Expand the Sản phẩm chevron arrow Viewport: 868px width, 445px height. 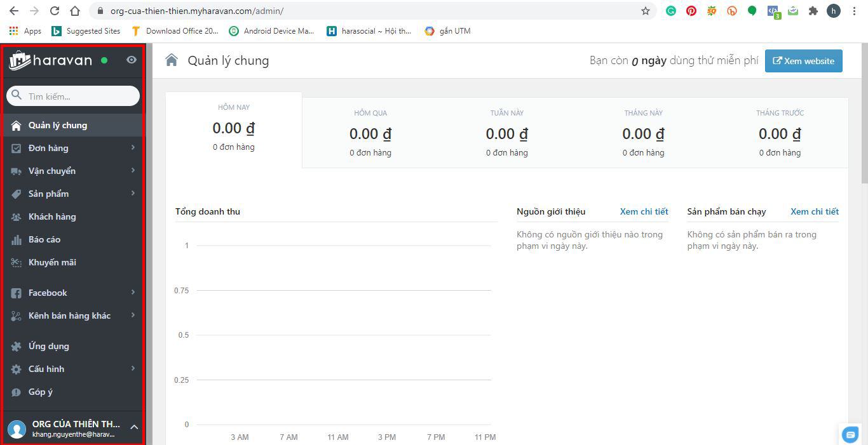pyautogui.click(x=133, y=193)
